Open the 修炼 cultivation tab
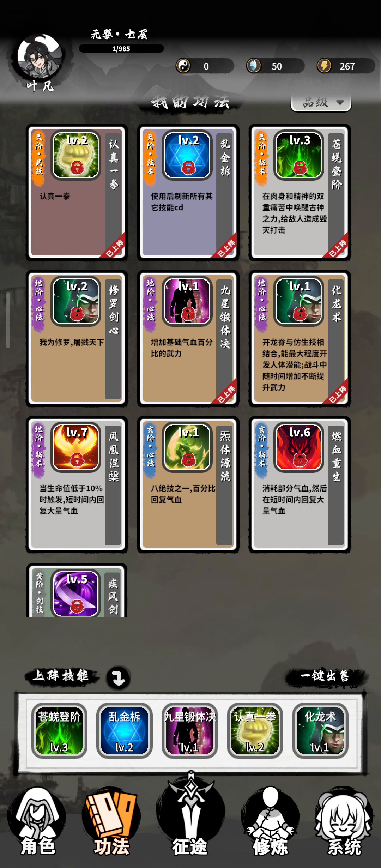Image resolution: width=381 pixels, height=868 pixels. [270, 824]
